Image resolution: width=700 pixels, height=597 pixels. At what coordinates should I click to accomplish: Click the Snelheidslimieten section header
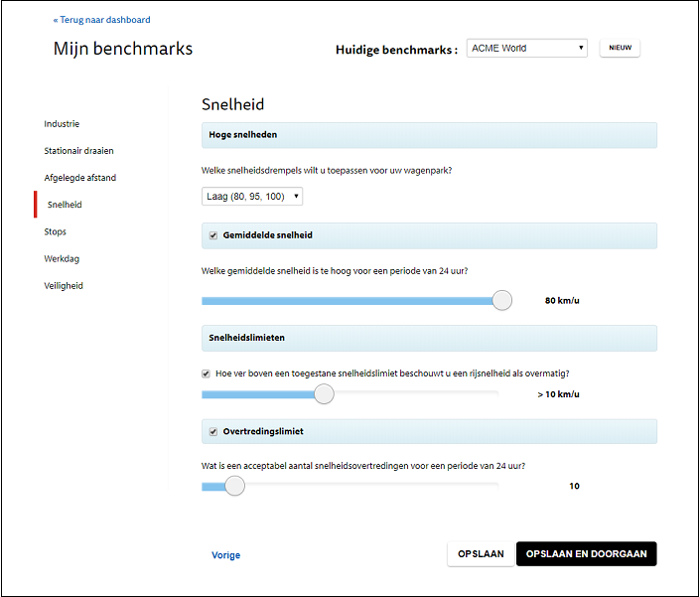click(429, 338)
